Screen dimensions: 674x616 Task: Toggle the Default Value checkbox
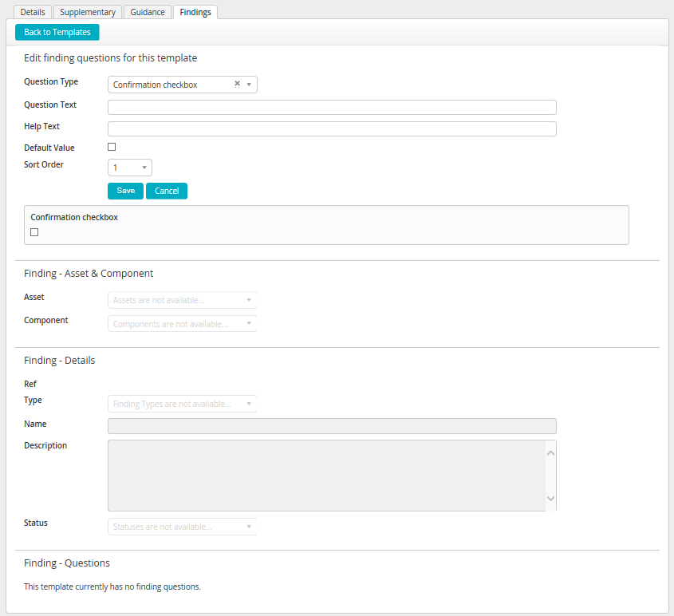[112, 147]
